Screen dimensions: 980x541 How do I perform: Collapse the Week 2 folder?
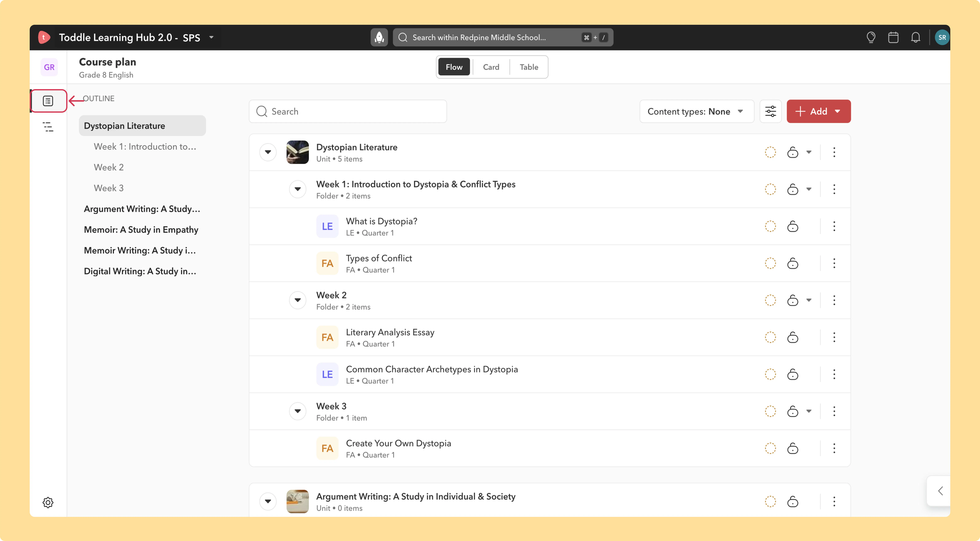tap(297, 300)
